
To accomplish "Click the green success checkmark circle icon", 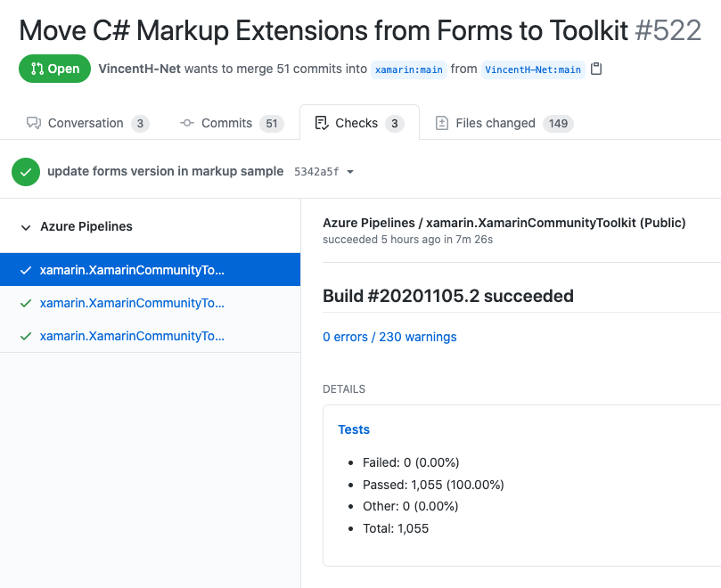I will click(26, 172).
